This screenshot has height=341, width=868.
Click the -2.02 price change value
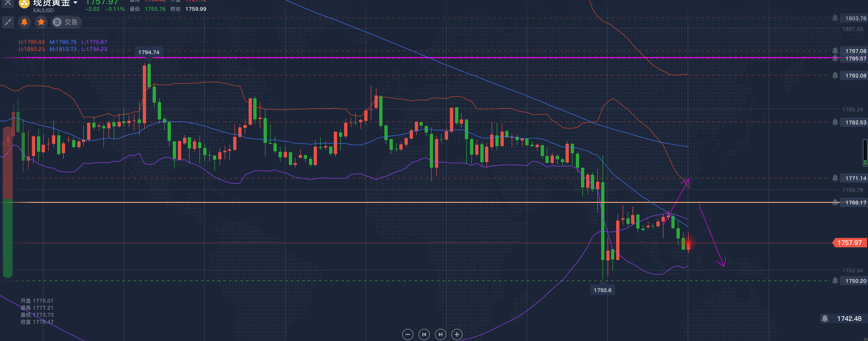93,9
